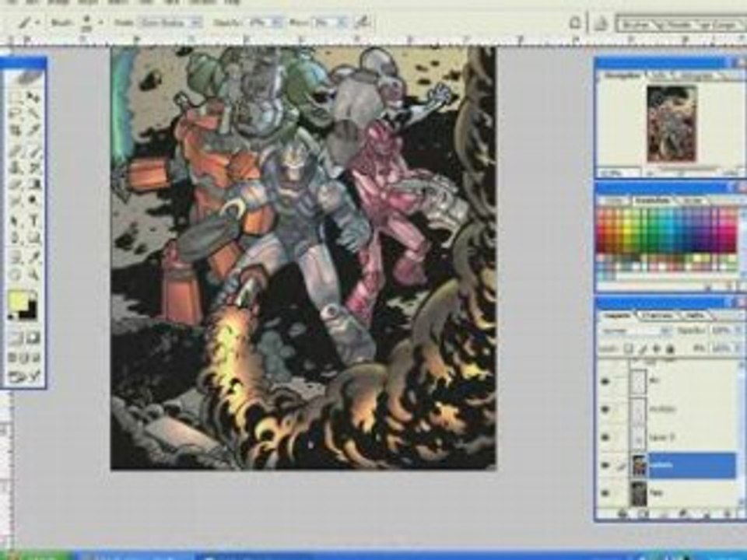Switch to Standard edit mode
This screenshot has width=747, height=560.
coord(16,338)
